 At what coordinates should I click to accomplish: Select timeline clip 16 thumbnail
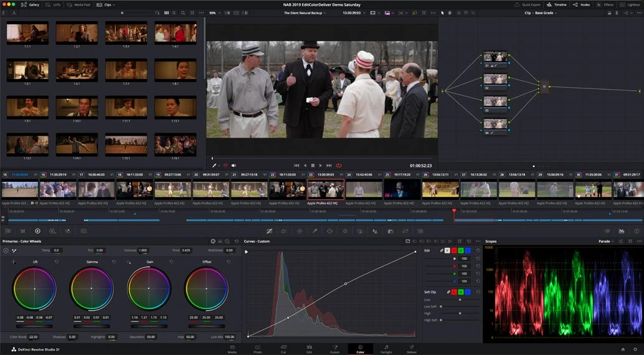click(x=58, y=189)
